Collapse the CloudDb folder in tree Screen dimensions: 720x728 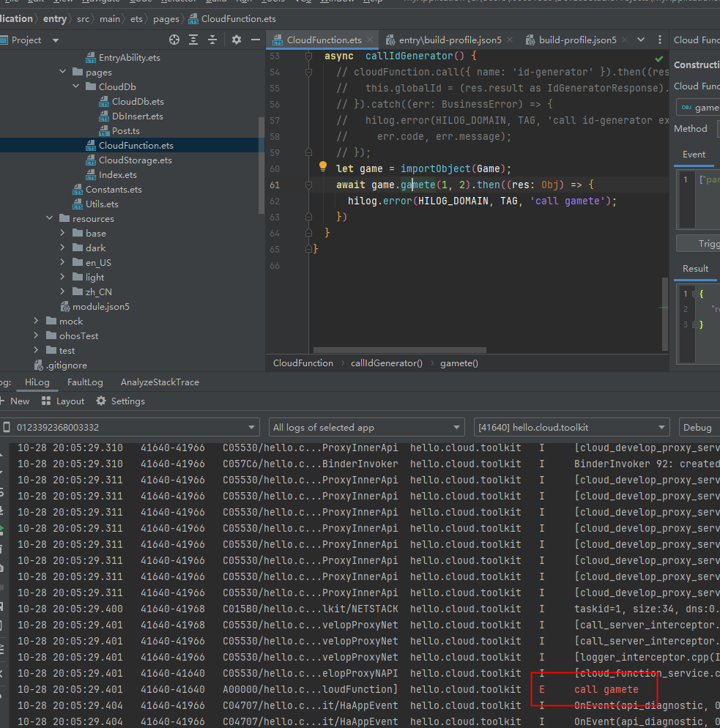(76, 87)
